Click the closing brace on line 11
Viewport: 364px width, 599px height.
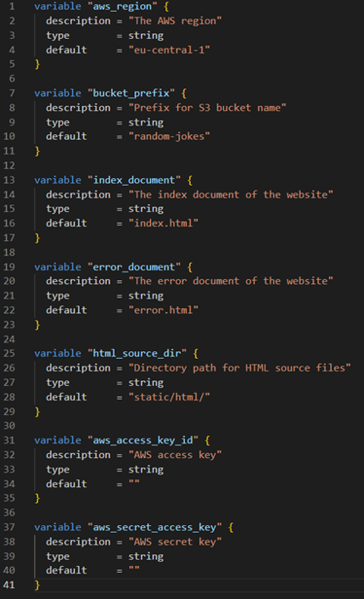tap(37, 151)
